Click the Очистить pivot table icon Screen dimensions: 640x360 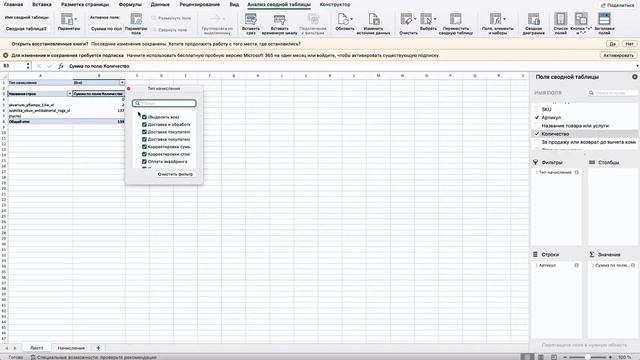(406, 19)
